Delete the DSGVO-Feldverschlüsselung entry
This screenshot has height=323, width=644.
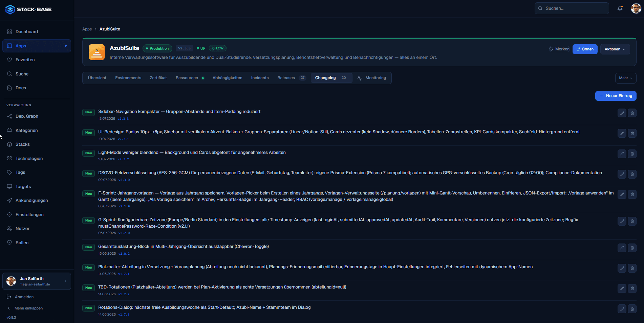click(632, 174)
